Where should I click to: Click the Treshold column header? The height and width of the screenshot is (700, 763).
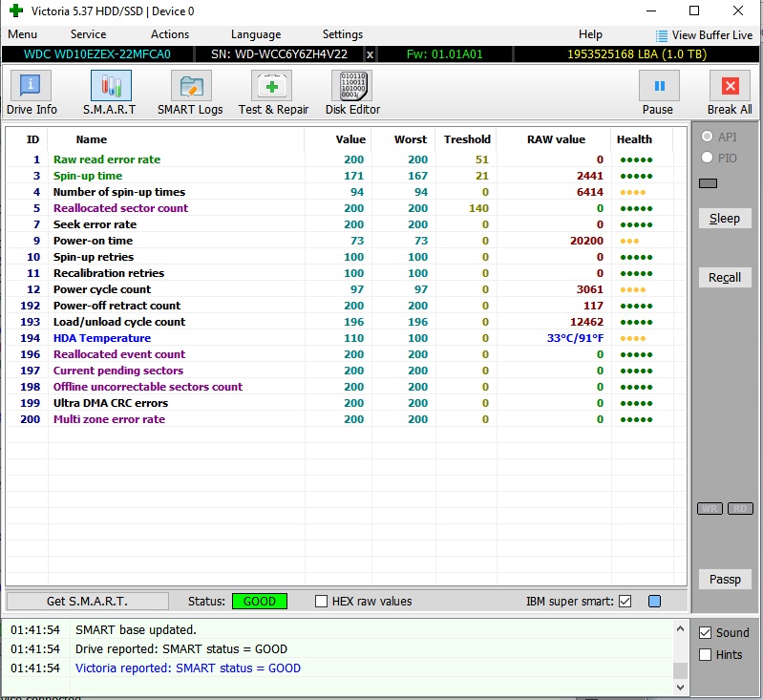tap(467, 139)
